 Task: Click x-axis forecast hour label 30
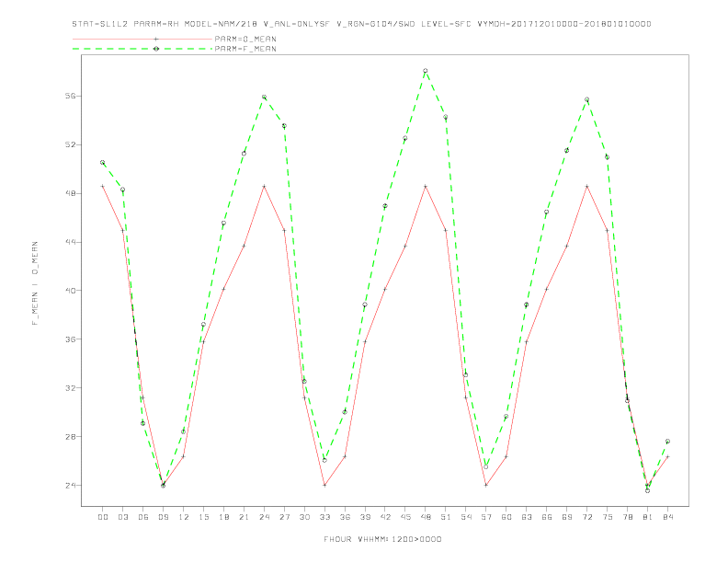pos(304,517)
